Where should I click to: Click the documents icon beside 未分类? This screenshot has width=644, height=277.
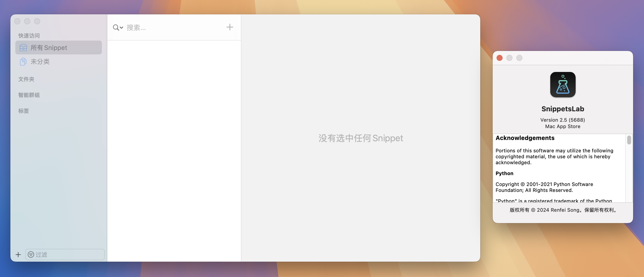point(23,62)
